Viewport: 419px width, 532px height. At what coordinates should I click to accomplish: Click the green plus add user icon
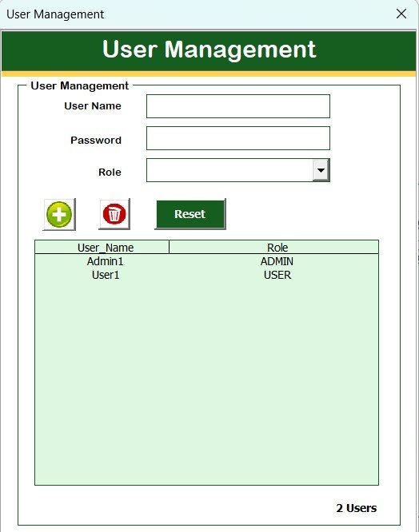pos(59,214)
